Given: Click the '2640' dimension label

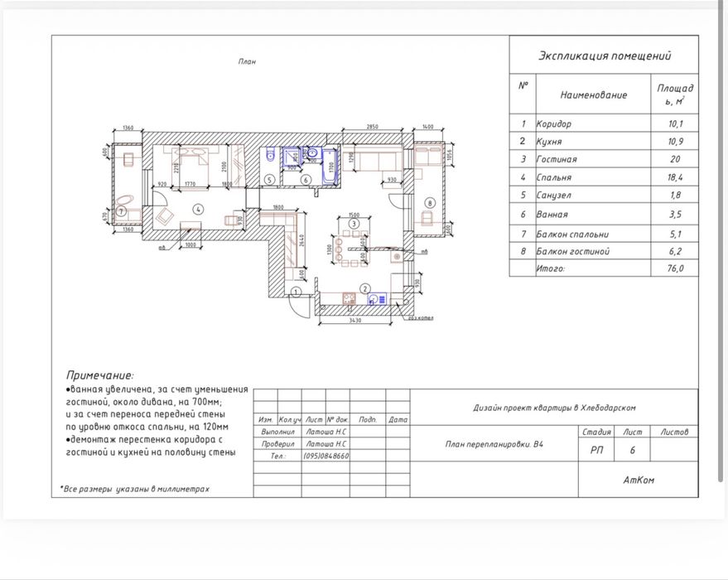Looking at the screenshot, I should tap(301, 241).
